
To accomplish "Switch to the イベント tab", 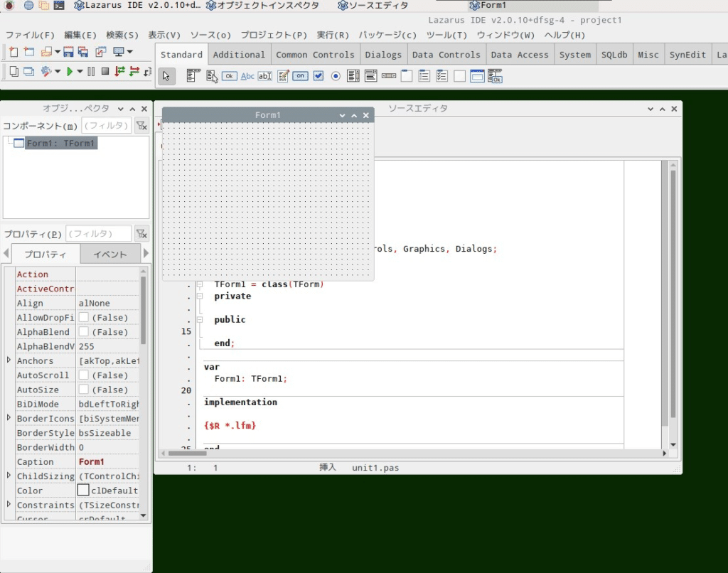I will (110, 255).
